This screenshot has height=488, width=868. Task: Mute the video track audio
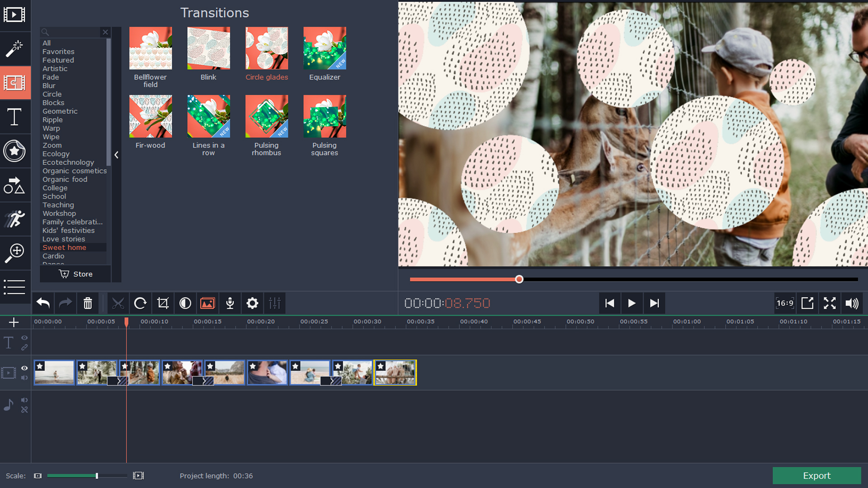click(24, 378)
